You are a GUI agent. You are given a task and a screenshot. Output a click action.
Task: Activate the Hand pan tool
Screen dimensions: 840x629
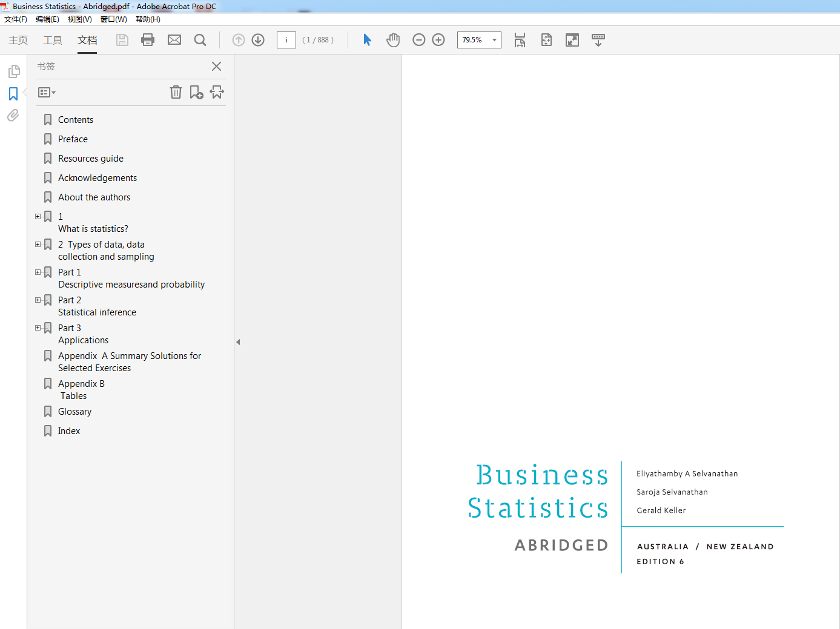[393, 40]
